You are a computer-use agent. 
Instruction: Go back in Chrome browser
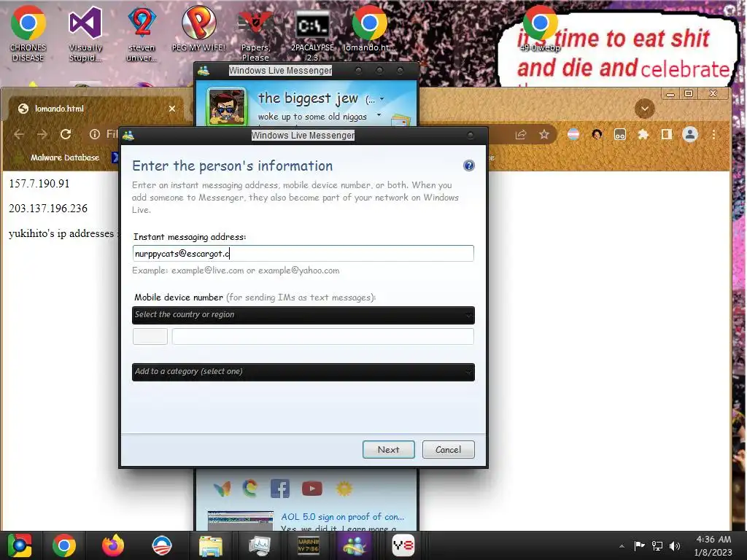pos(19,134)
